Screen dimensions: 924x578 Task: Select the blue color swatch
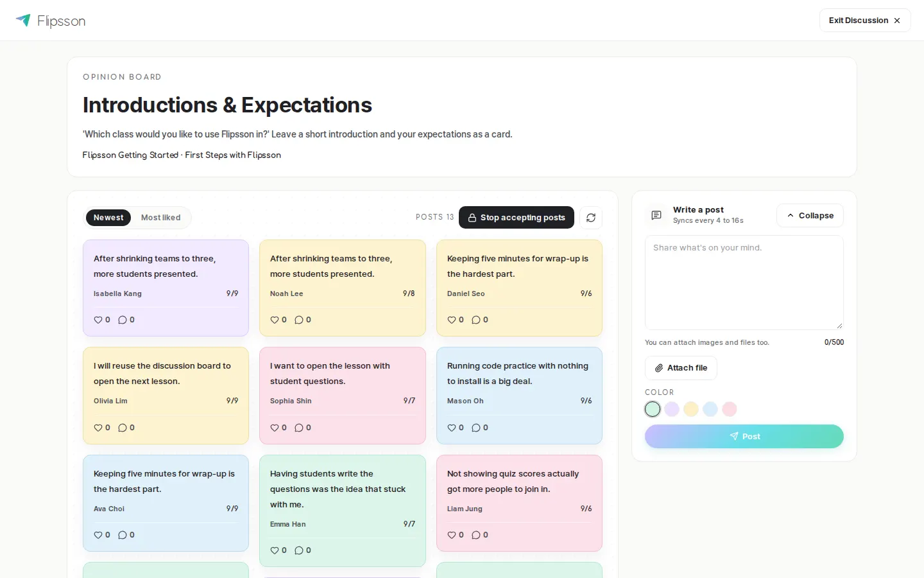point(710,409)
